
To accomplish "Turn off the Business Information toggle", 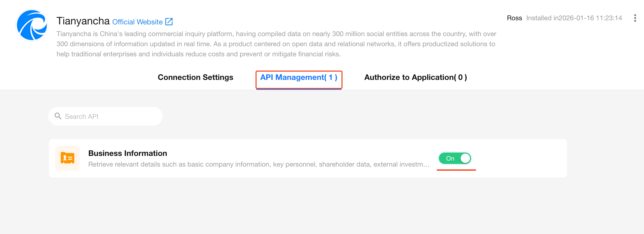I will click(x=455, y=158).
